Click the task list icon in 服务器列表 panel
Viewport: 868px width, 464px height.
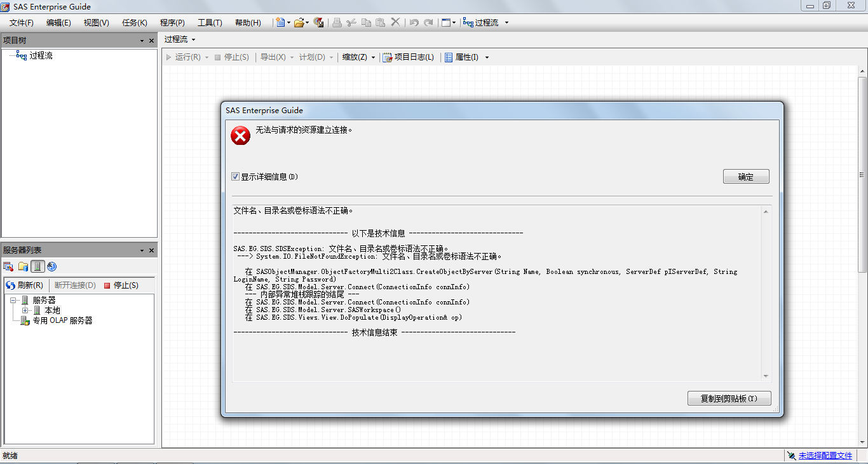(x=8, y=267)
